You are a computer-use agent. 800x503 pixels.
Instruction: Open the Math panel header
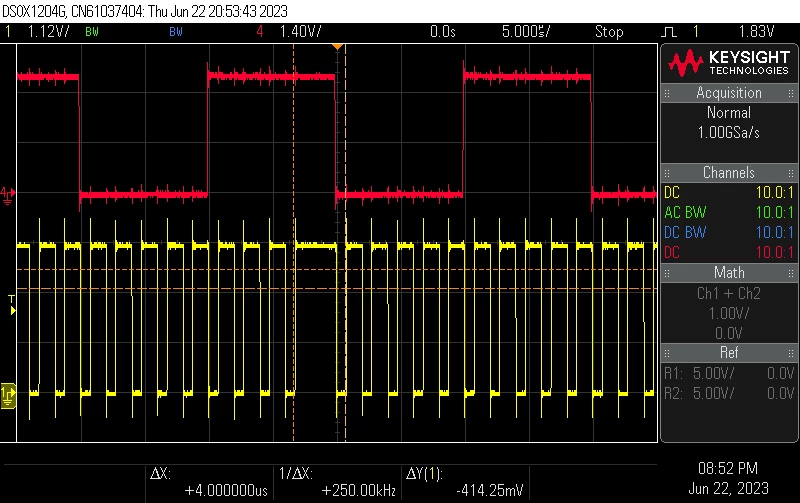729,272
